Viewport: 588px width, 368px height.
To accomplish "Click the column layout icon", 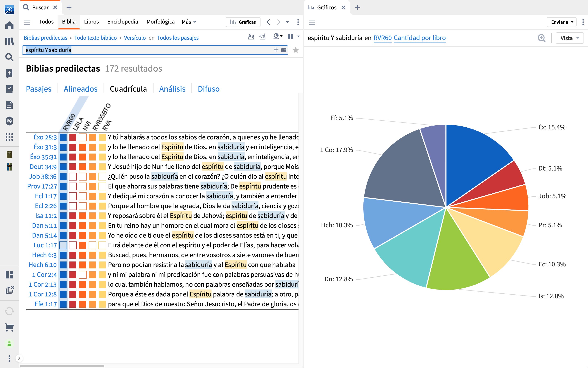I will [x=290, y=36].
